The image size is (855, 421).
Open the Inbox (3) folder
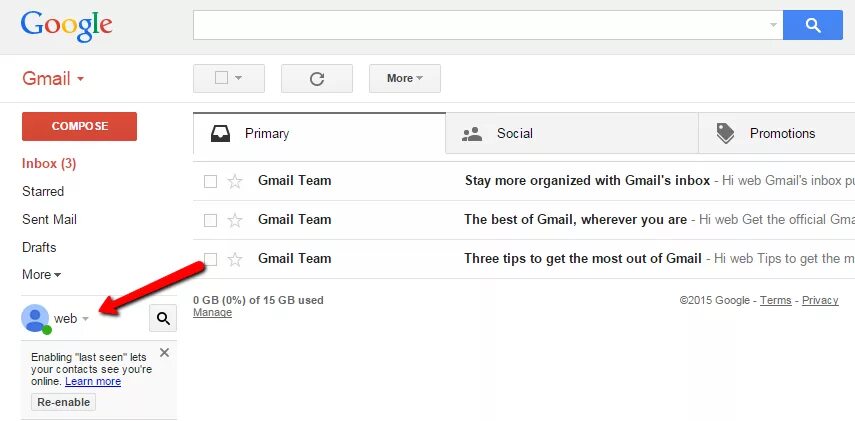pyautogui.click(x=49, y=164)
